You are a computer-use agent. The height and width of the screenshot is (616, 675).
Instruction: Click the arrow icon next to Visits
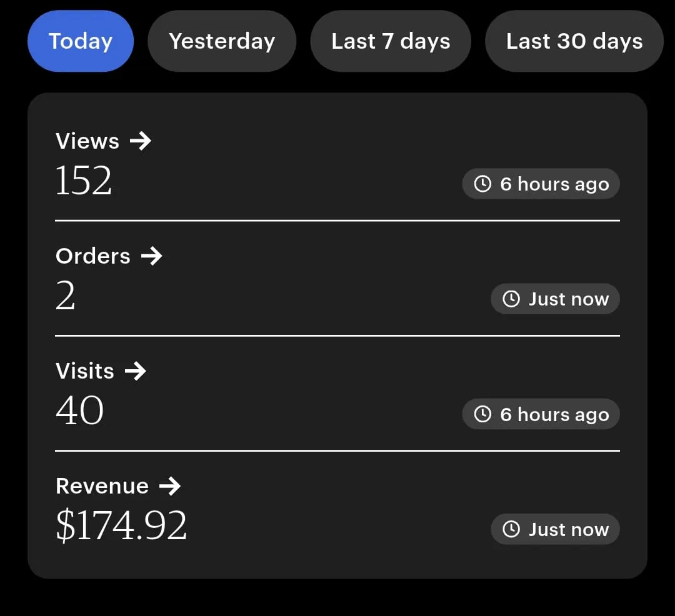pos(135,371)
